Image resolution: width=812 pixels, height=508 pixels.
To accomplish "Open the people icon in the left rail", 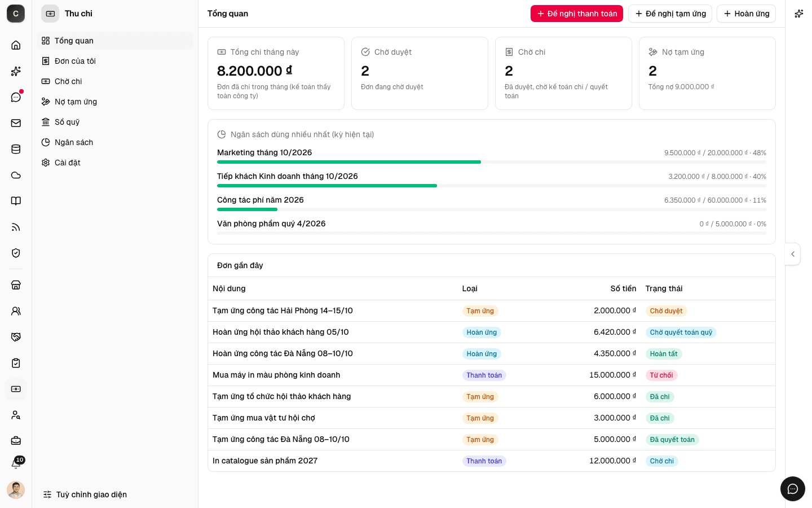I will click(x=16, y=311).
